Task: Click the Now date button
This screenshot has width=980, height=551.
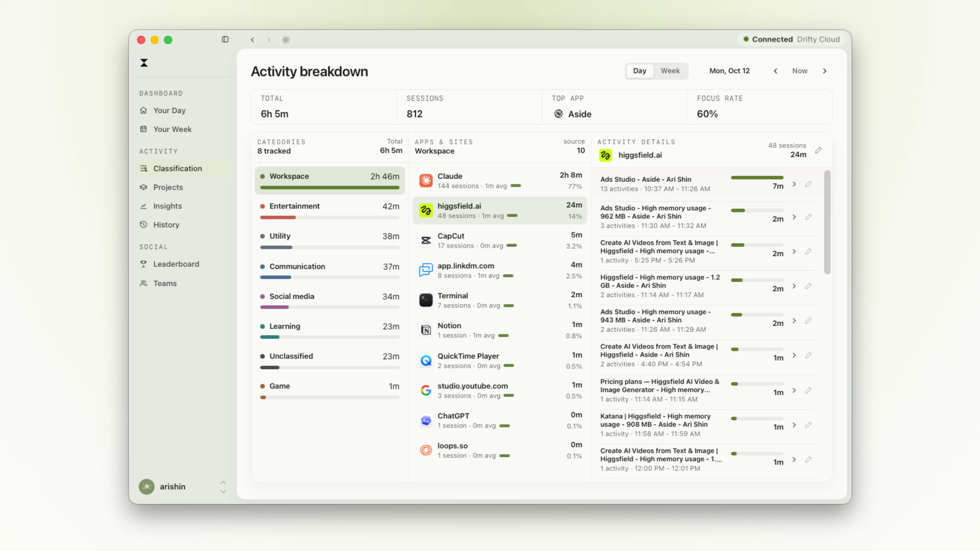Action: click(x=800, y=71)
